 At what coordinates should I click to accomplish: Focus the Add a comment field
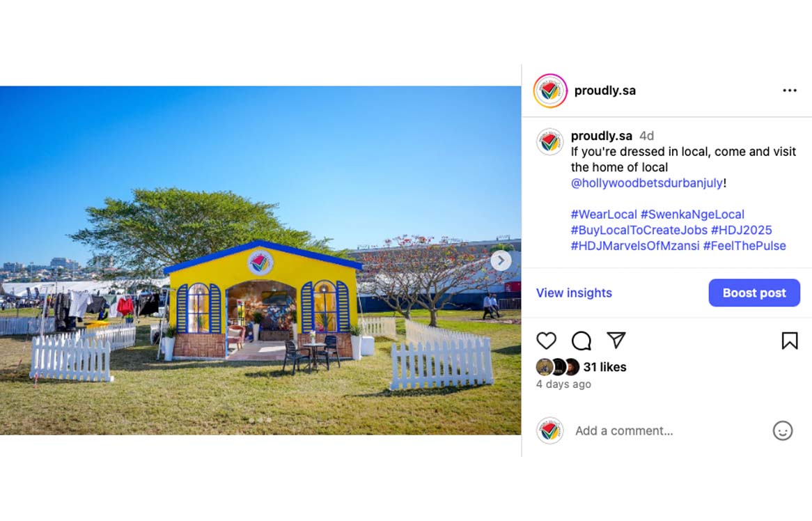coord(668,431)
